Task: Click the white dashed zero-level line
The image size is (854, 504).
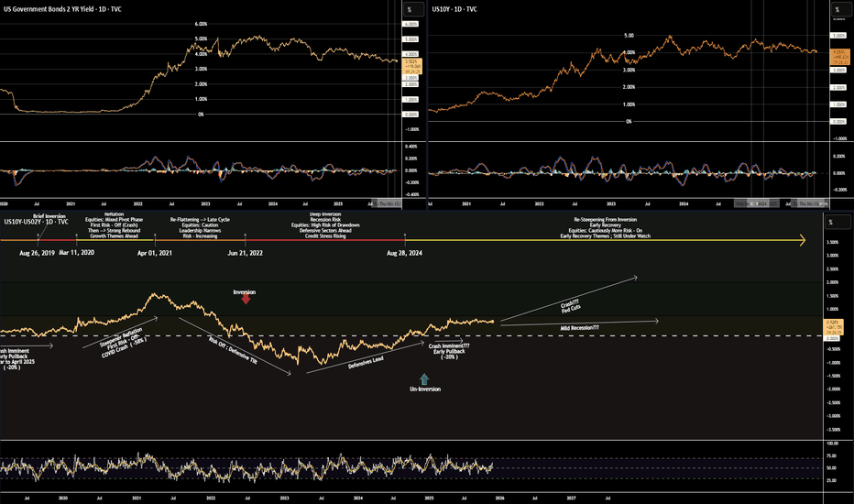Action: click(641, 336)
